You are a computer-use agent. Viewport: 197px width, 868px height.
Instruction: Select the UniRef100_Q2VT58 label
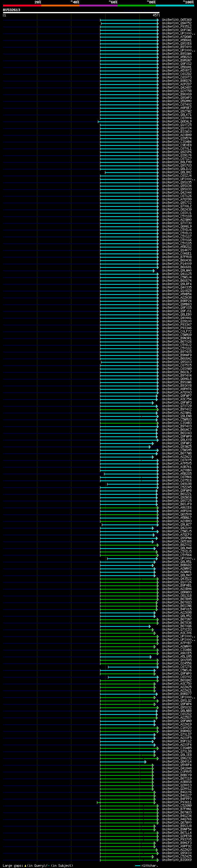[177, 91]
